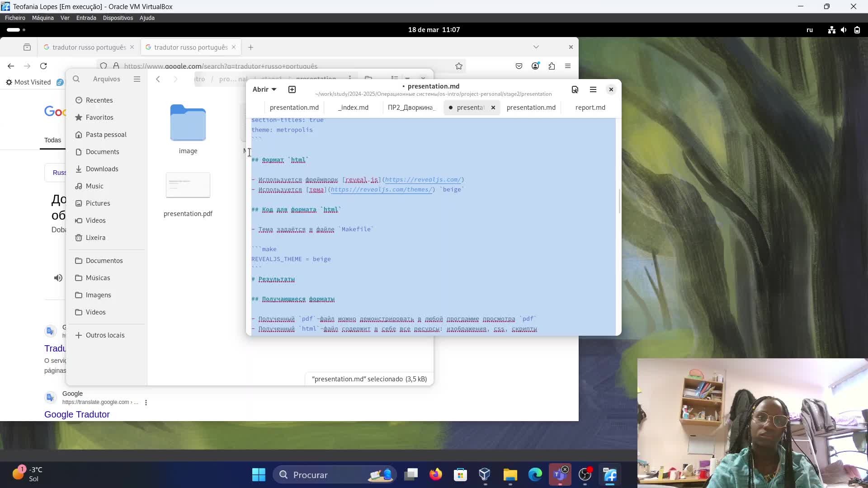Open Windows Start button

pos(259,474)
